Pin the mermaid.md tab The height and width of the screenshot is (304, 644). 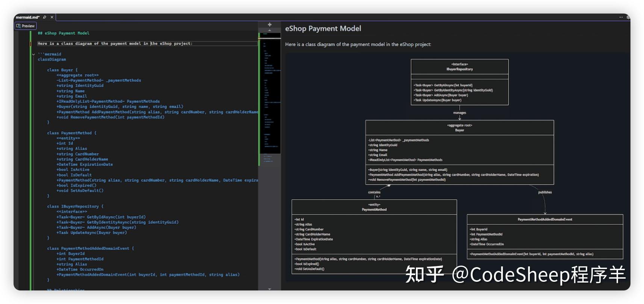pyautogui.click(x=45, y=17)
